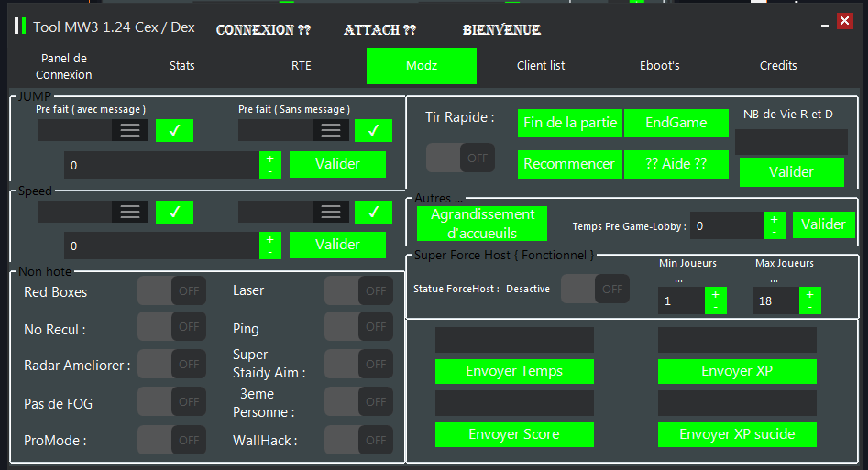Open Panel de Connexion tab
This screenshot has width=868, height=470.
pos(63,66)
